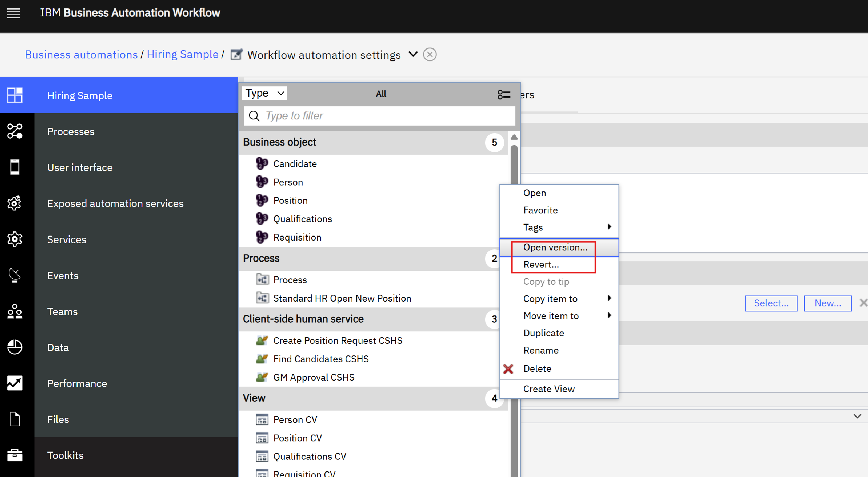The width and height of the screenshot is (868, 477).
Task: Choose Rename from the context menu
Action: pos(559,350)
